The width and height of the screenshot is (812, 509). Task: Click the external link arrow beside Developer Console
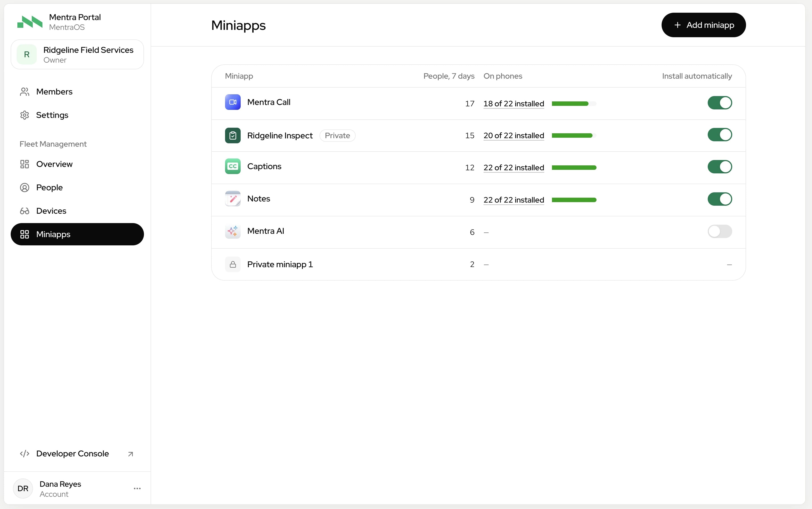click(x=131, y=454)
